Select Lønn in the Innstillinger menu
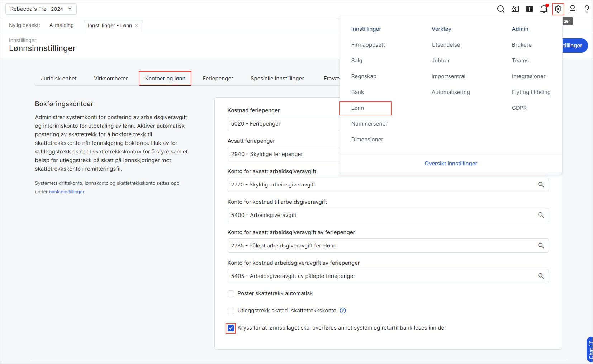593x364 pixels. coord(358,108)
